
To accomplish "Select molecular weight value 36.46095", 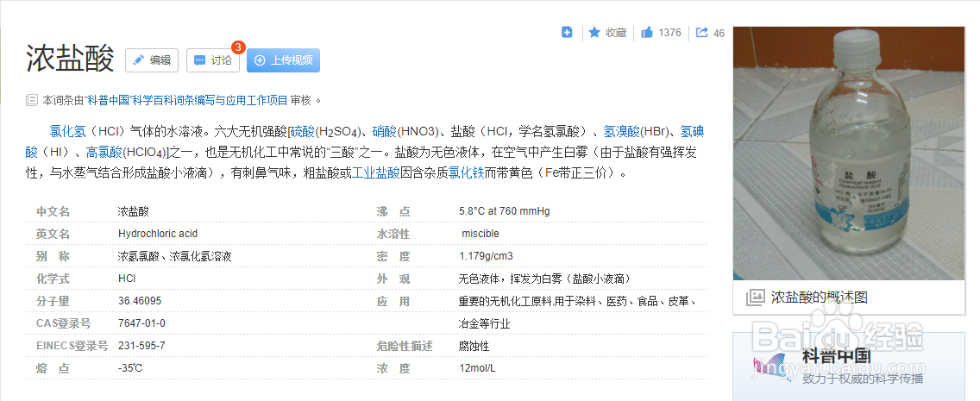I will click(x=140, y=301).
